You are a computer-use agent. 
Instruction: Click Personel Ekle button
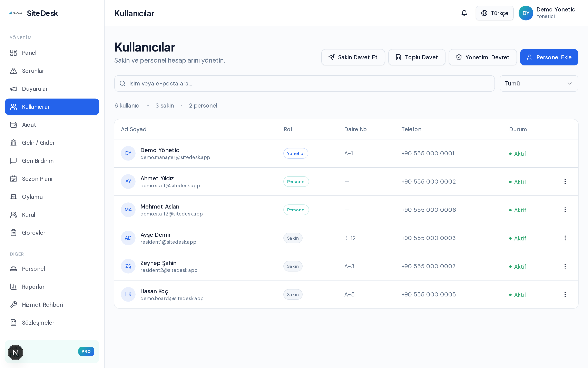[x=549, y=57]
